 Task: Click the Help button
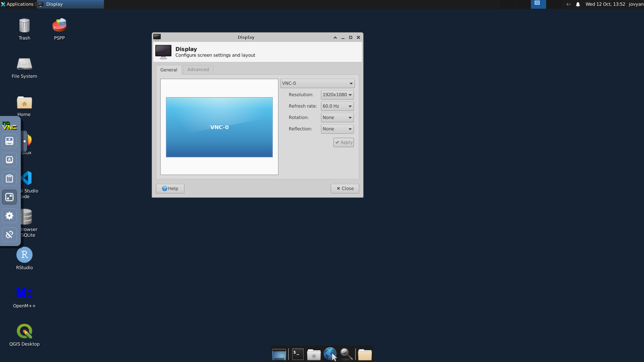tap(170, 189)
